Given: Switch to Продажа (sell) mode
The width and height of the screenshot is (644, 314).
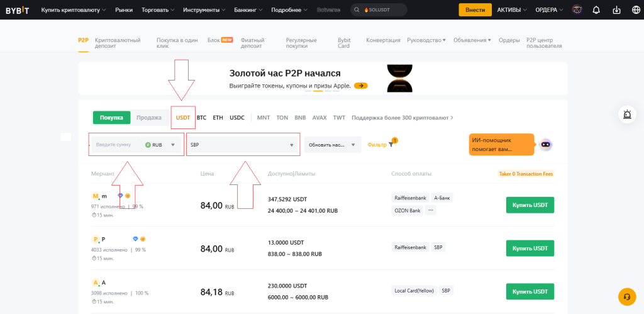Looking at the screenshot, I should (x=149, y=118).
